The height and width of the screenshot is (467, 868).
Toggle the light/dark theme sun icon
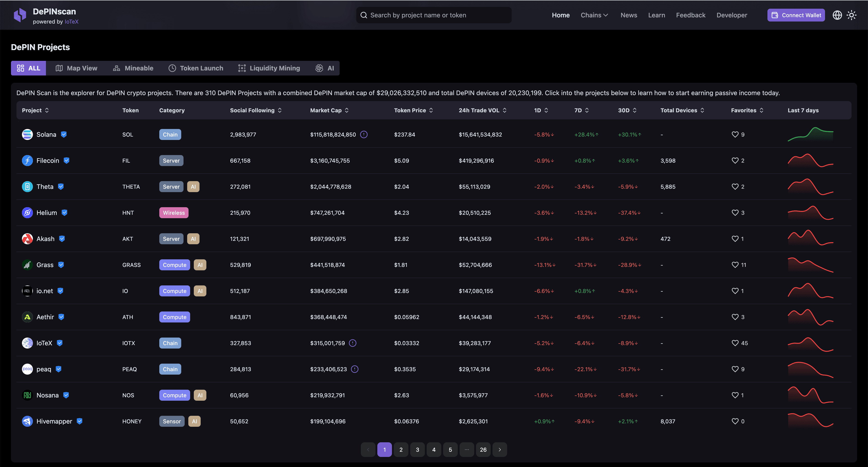pyautogui.click(x=852, y=15)
